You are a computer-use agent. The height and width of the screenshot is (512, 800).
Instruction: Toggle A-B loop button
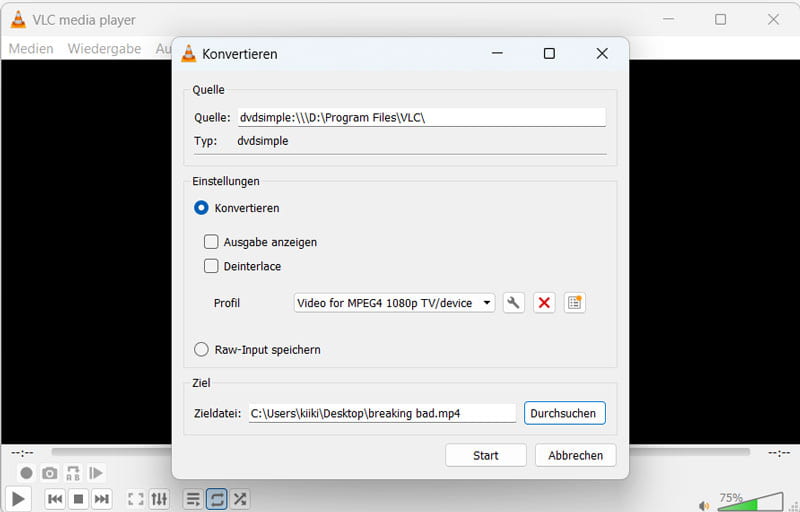point(73,473)
